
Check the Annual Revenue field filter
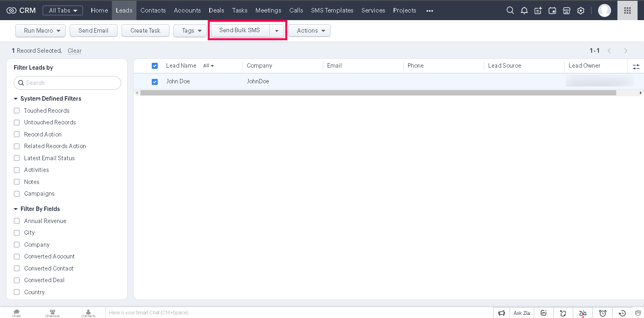17,221
